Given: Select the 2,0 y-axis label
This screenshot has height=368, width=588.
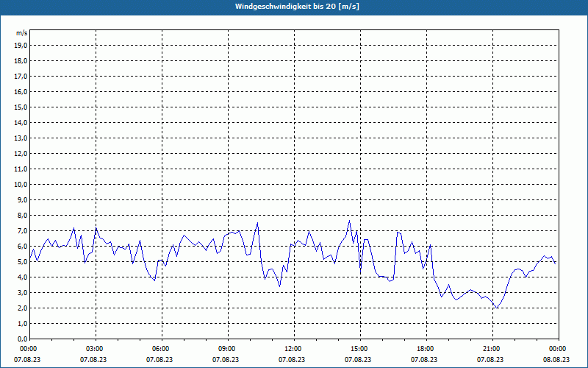Looking at the screenshot, I should click(x=23, y=308).
